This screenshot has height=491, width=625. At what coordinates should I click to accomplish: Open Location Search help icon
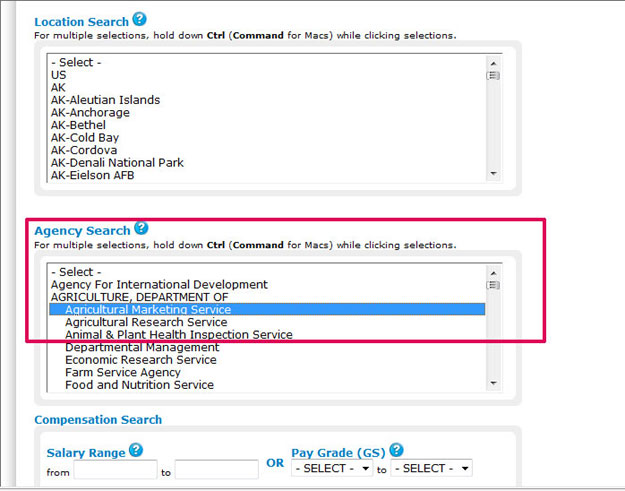[x=140, y=19]
